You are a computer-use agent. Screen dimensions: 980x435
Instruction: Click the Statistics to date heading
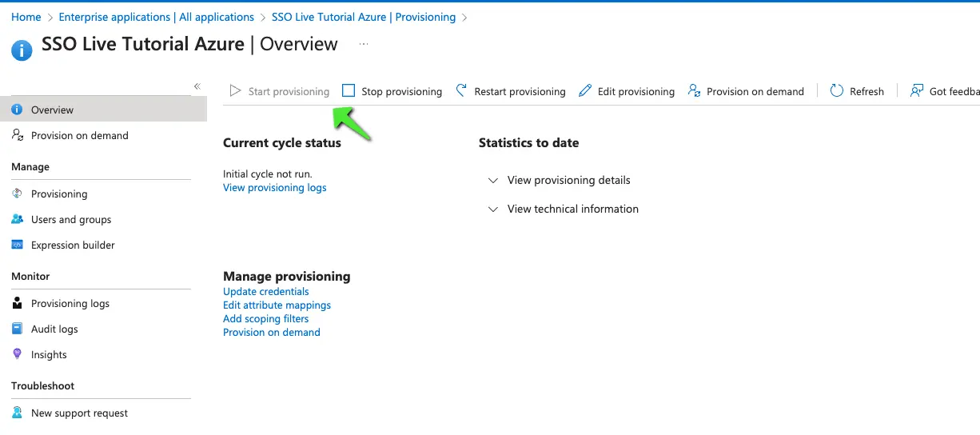click(528, 143)
